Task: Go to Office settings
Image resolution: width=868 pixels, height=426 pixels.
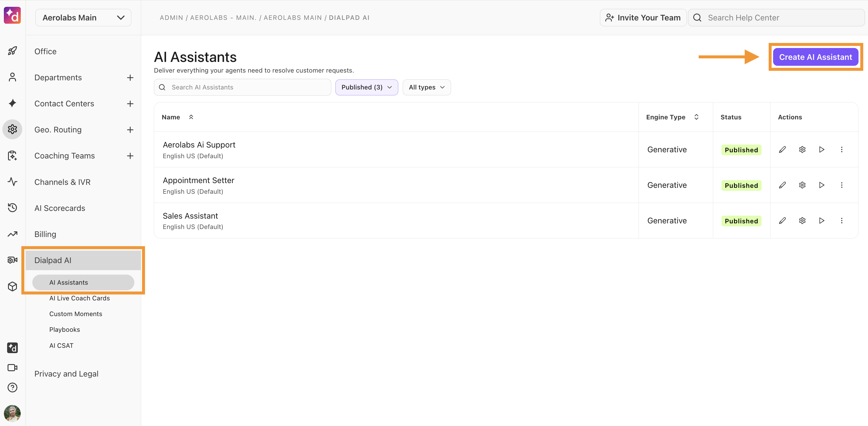Action: click(x=45, y=52)
